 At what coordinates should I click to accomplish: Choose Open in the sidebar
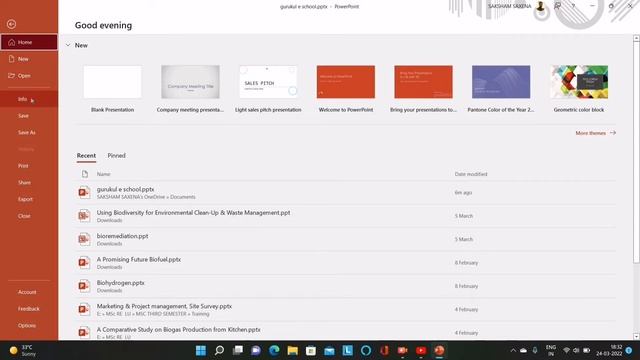tap(29, 76)
